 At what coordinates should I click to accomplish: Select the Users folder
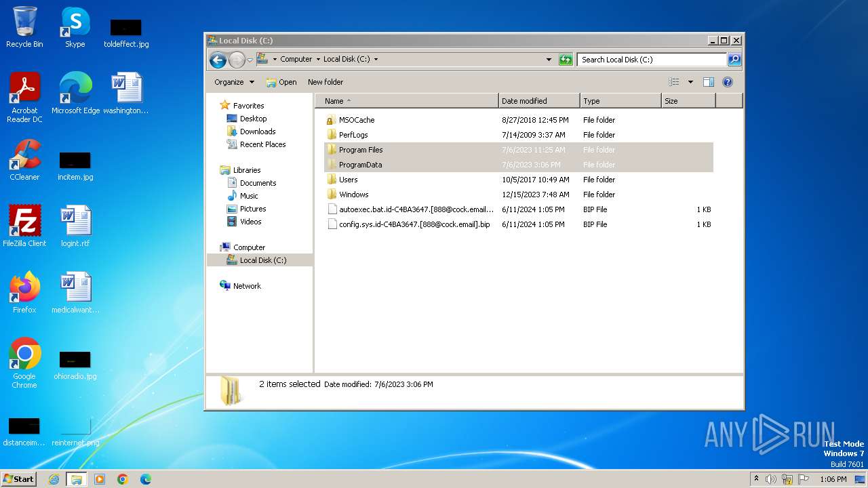519,180
